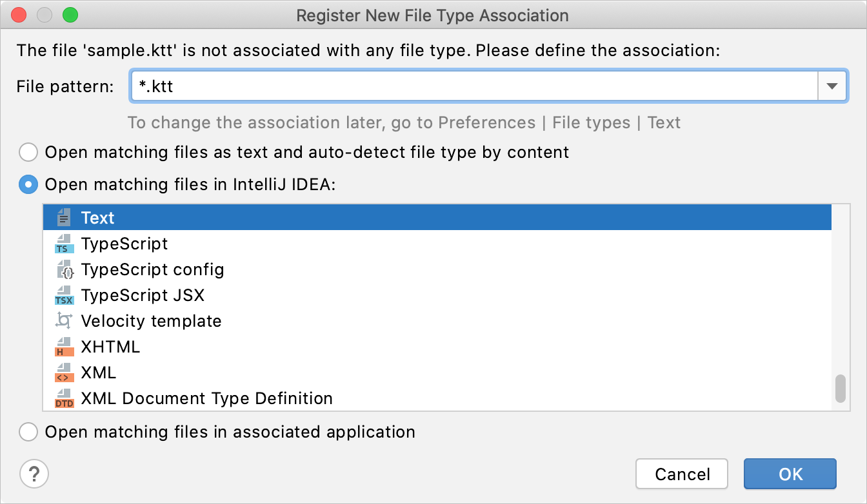The height and width of the screenshot is (504, 867).
Task: Click the XML Document Type Definition icon
Action: 64,399
